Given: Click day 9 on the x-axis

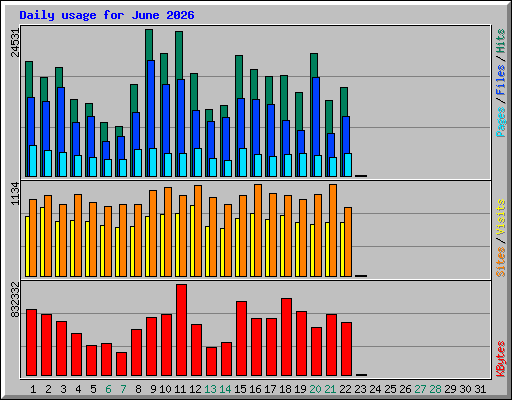Looking at the screenshot, I should tap(153, 389).
